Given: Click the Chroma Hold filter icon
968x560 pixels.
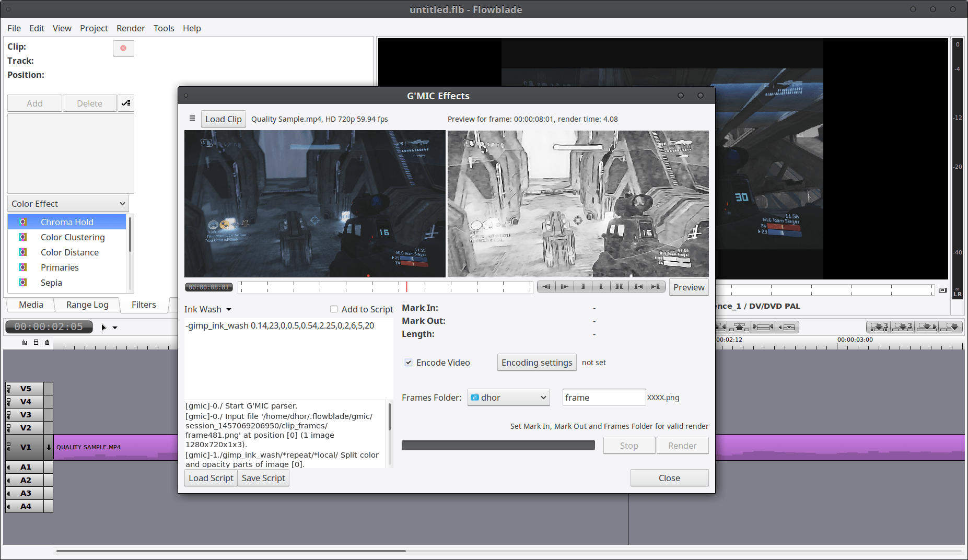Looking at the screenshot, I should click(23, 222).
